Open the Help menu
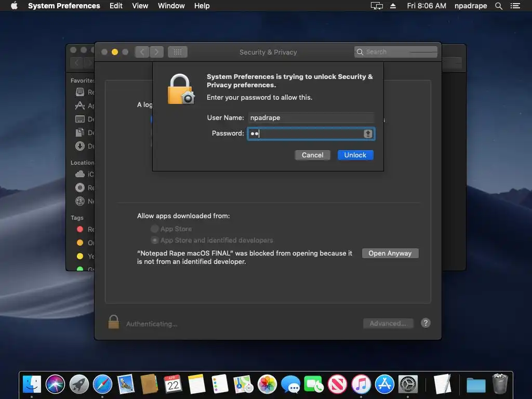 [202, 6]
